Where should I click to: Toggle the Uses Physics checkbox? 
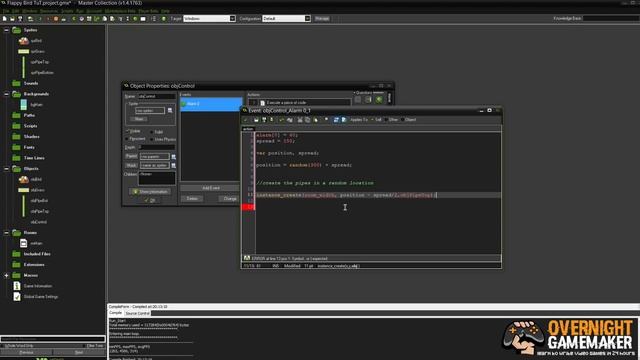(151, 139)
